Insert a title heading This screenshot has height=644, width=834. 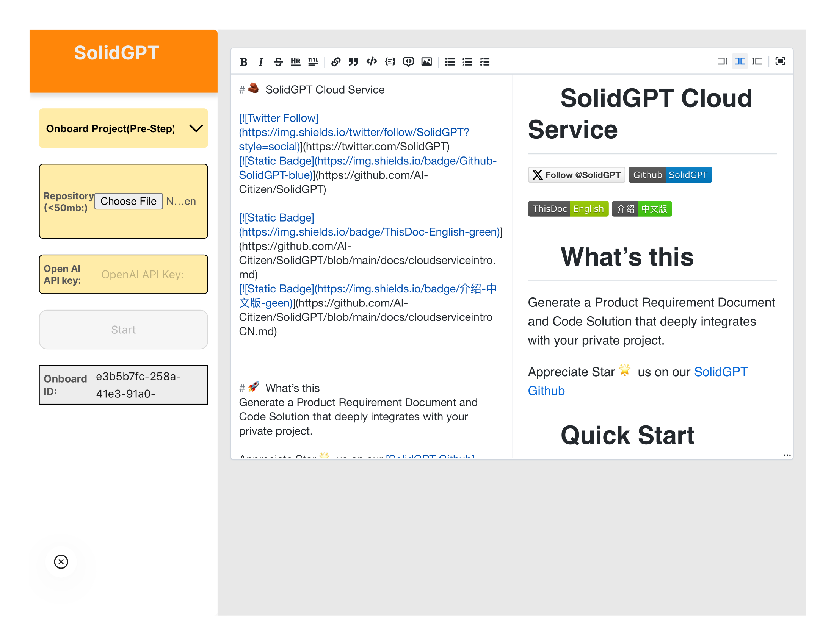coord(313,62)
